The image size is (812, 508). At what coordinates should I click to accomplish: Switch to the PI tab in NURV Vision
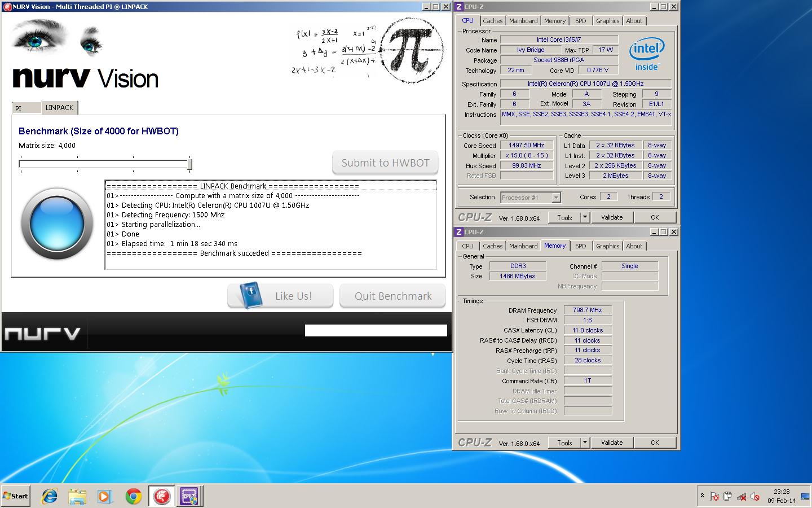click(26, 108)
